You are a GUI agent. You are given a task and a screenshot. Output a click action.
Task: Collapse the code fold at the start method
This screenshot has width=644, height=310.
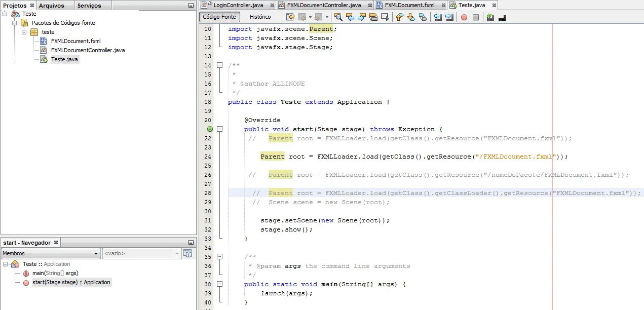[220, 129]
